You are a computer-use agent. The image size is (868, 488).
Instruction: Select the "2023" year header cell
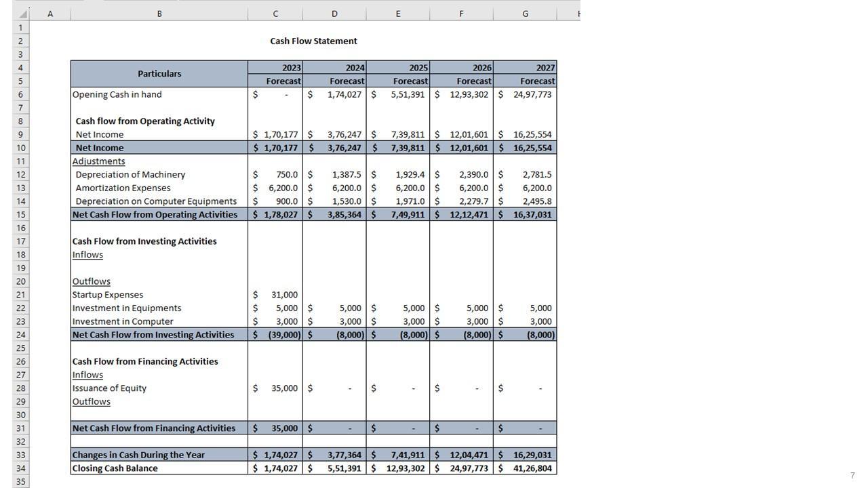click(x=275, y=67)
